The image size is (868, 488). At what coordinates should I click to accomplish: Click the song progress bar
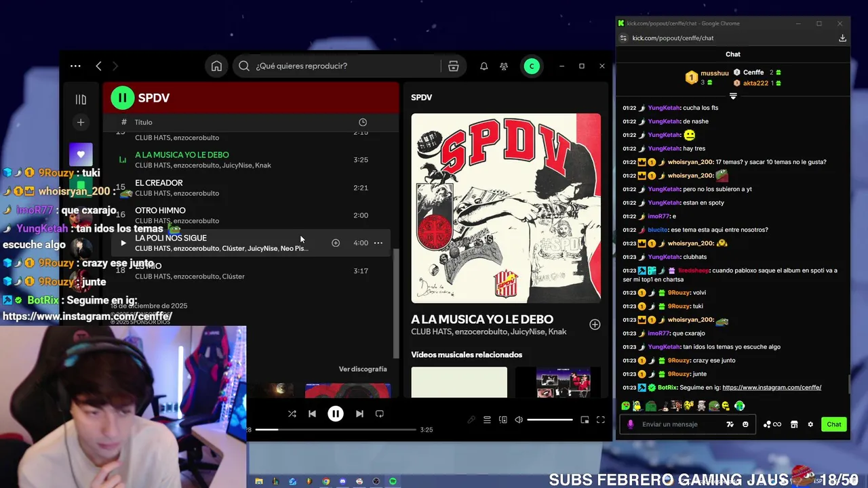[336, 430]
